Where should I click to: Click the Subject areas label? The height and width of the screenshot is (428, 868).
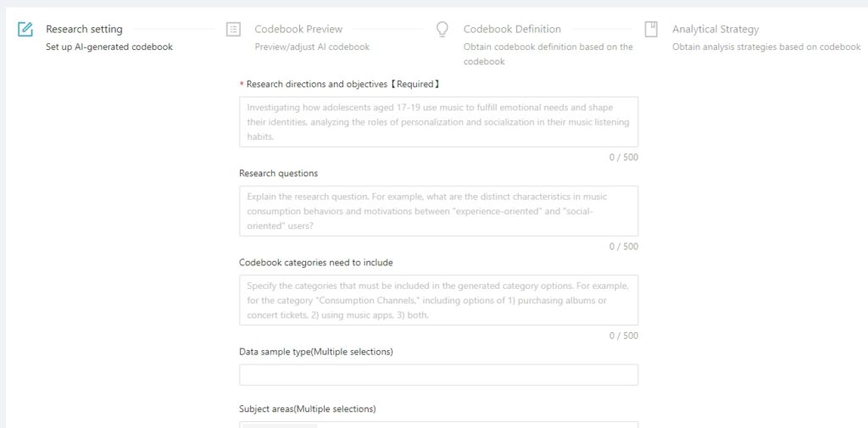coord(307,409)
